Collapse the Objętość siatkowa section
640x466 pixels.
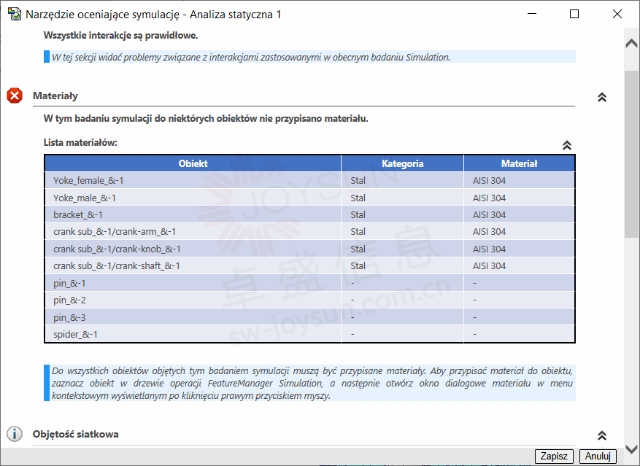602,435
